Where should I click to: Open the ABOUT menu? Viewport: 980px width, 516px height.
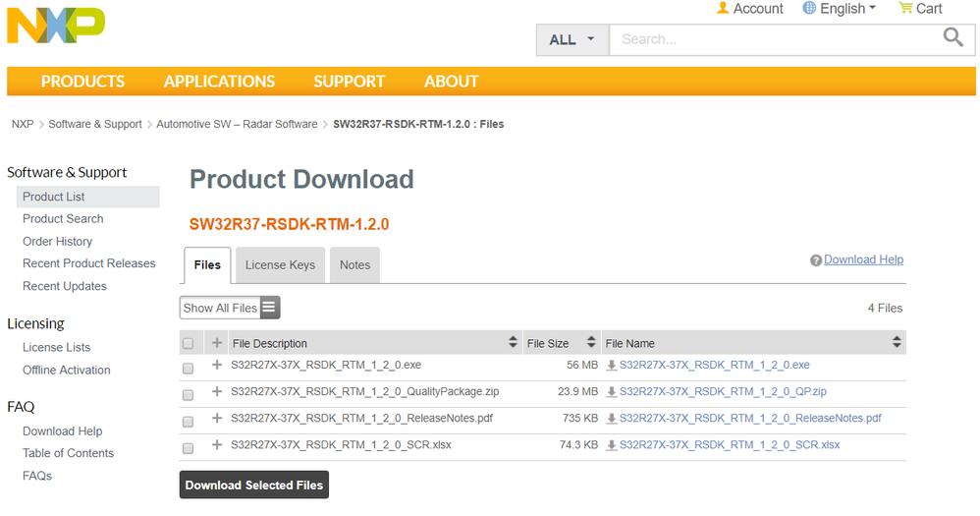pos(452,82)
